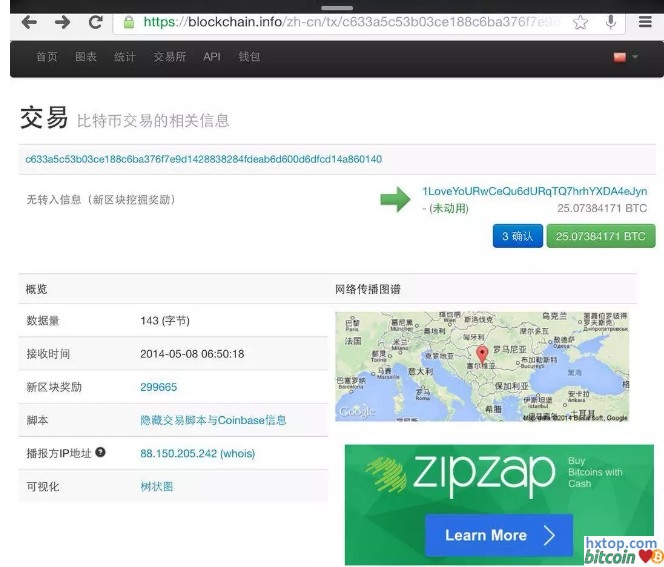Click the blockchain.info address bar

[x=340, y=21]
